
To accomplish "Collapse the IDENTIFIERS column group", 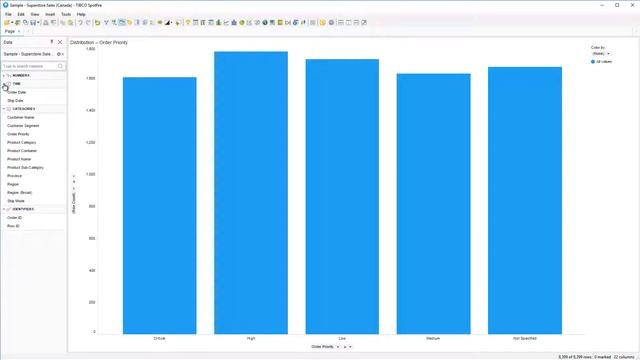I will click(4, 209).
